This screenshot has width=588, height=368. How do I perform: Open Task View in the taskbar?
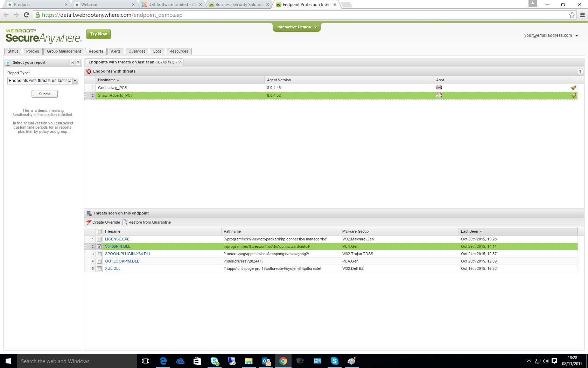click(146, 361)
